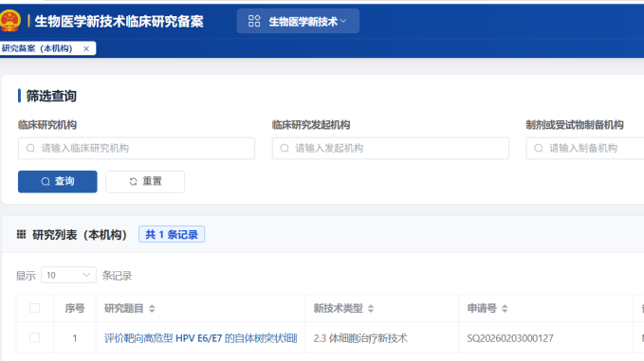Sort by 新技术类型 column
The image size is (644, 361).
coord(371,309)
